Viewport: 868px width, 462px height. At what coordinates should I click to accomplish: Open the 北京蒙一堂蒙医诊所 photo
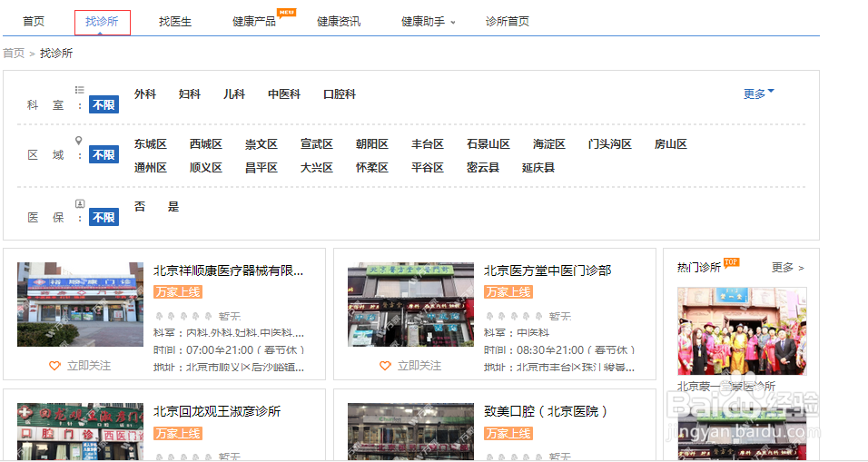click(742, 331)
